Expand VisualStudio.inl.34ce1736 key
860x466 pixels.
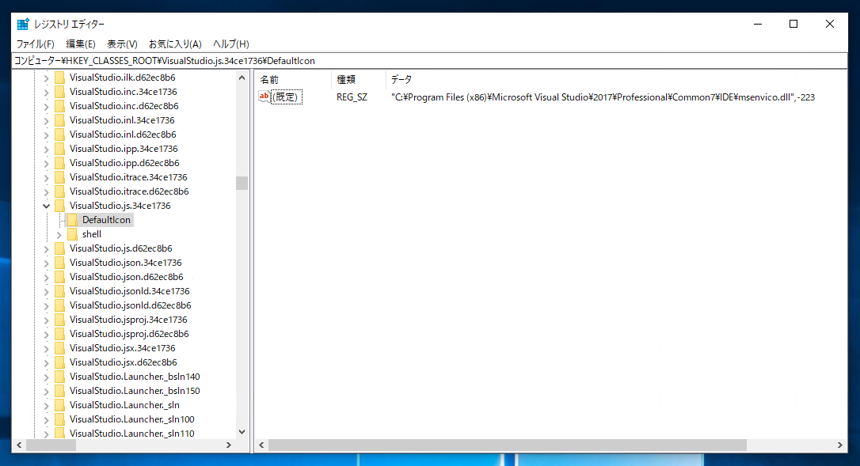pos(46,121)
